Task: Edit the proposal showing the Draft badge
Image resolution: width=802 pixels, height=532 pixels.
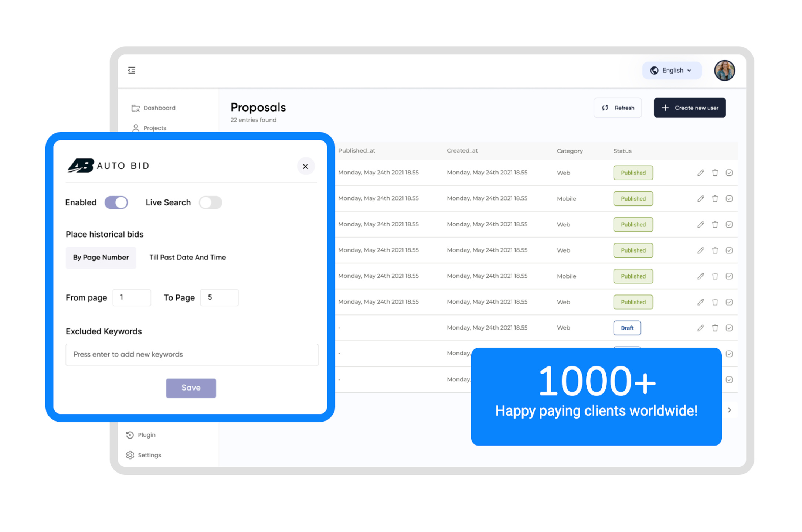Action: (x=701, y=328)
